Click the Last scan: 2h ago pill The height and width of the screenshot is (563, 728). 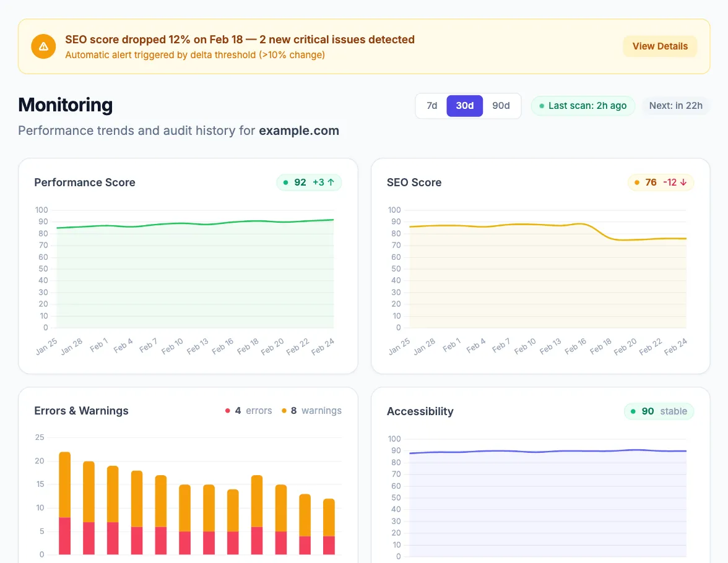click(x=582, y=106)
